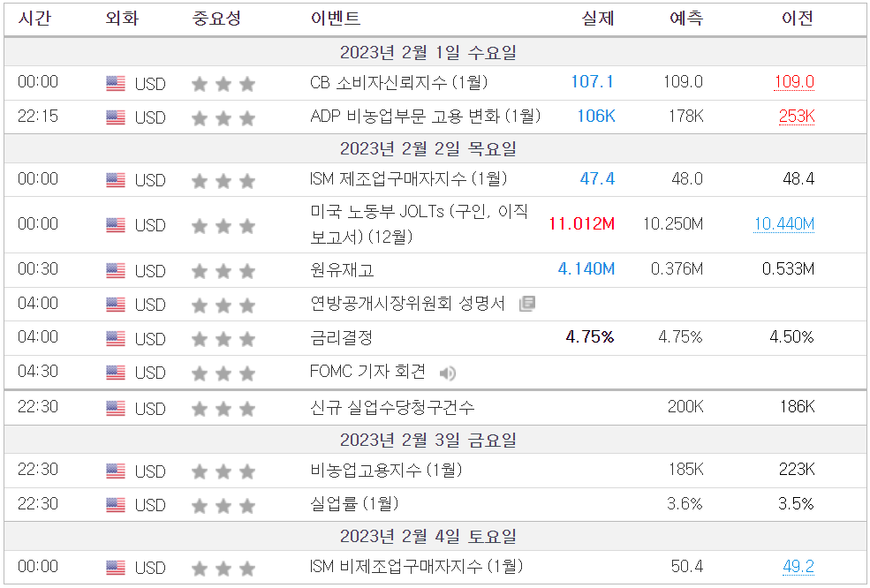Click previous value 4.50%
Image resolution: width=870 pixels, height=588 pixels.
[791, 337]
